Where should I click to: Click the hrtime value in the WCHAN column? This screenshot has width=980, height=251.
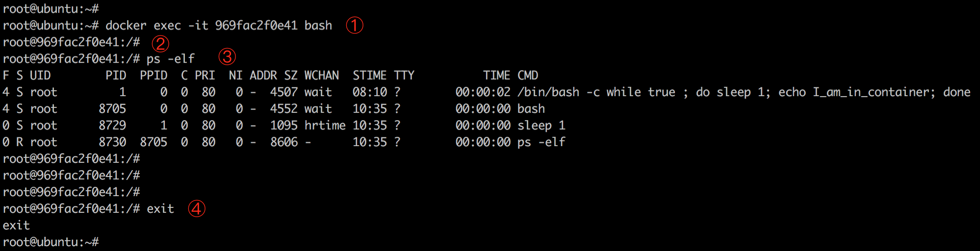pos(325,125)
